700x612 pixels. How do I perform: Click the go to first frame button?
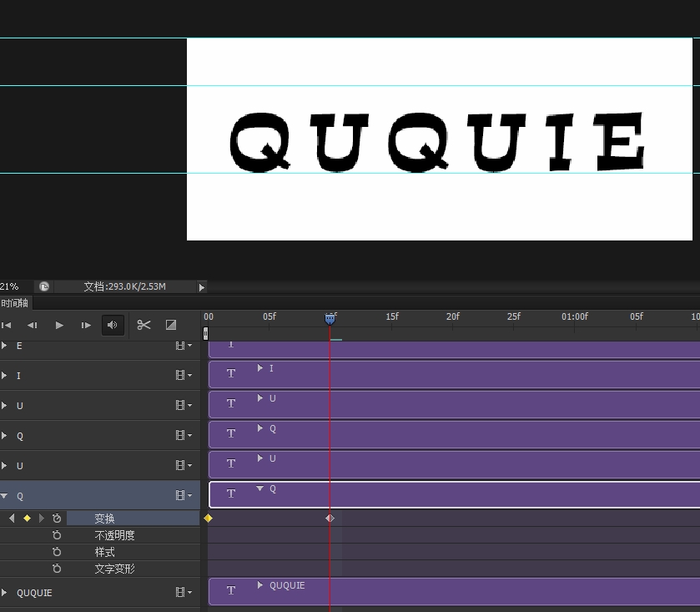tap(7, 326)
